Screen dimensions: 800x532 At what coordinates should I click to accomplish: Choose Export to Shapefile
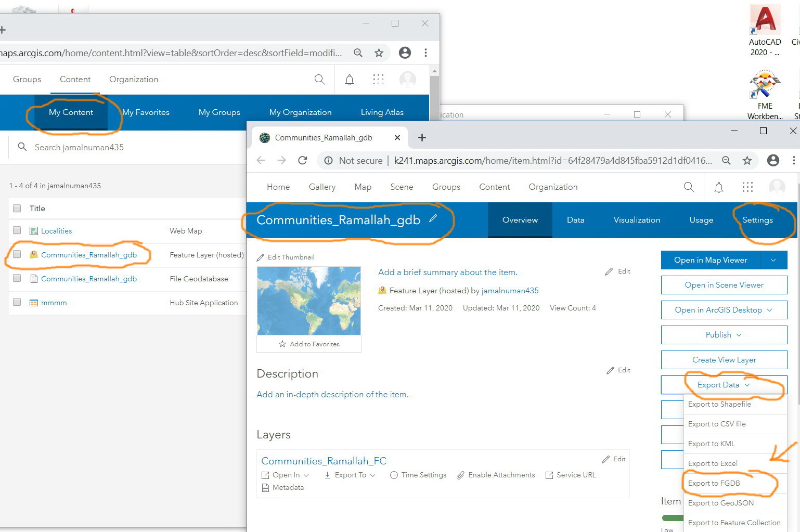[735, 404]
